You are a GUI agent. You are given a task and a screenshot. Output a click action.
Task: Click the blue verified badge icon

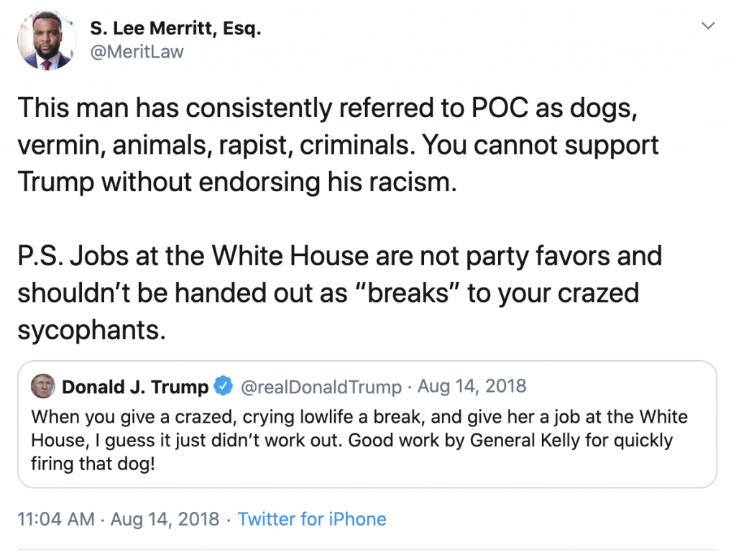(x=224, y=387)
